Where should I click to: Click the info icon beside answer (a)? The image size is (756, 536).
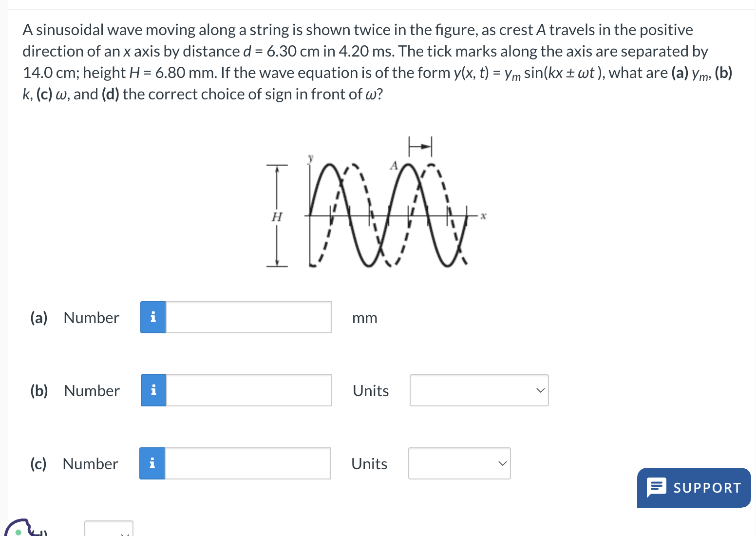tap(153, 317)
